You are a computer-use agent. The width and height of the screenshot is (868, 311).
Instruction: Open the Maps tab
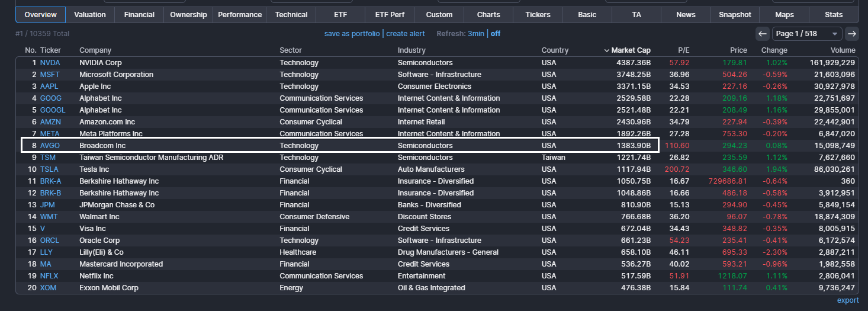coord(785,15)
